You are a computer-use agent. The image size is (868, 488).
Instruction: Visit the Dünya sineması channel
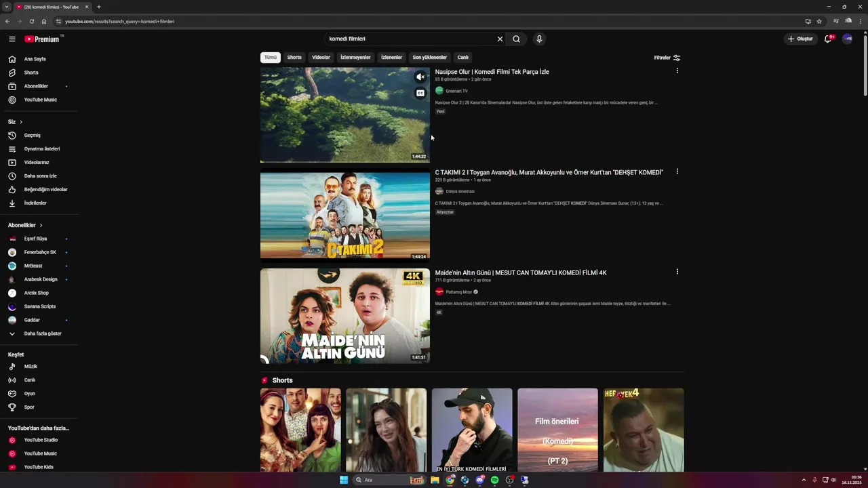click(460, 191)
